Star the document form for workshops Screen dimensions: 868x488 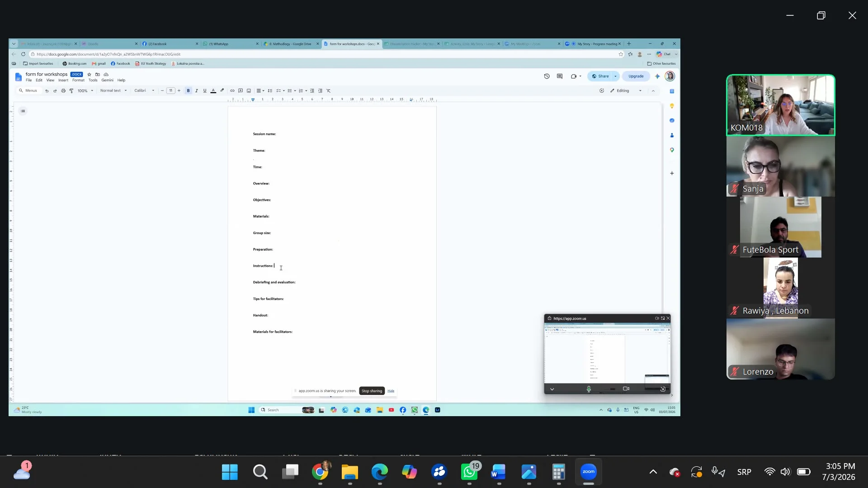(x=89, y=75)
